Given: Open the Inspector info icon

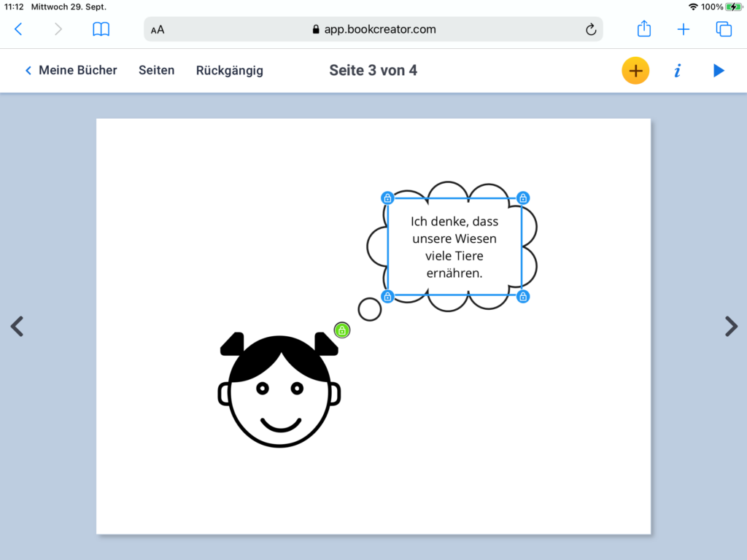Looking at the screenshot, I should 678,71.
